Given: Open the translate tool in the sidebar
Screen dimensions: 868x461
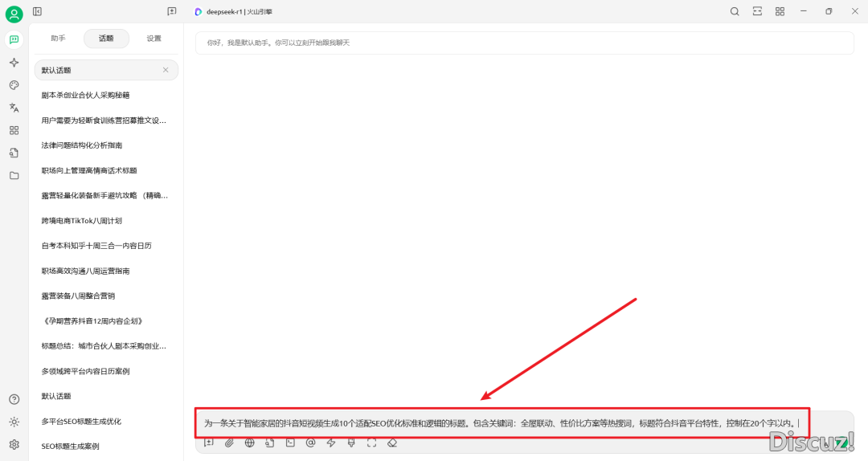Looking at the screenshot, I should [x=14, y=108].
